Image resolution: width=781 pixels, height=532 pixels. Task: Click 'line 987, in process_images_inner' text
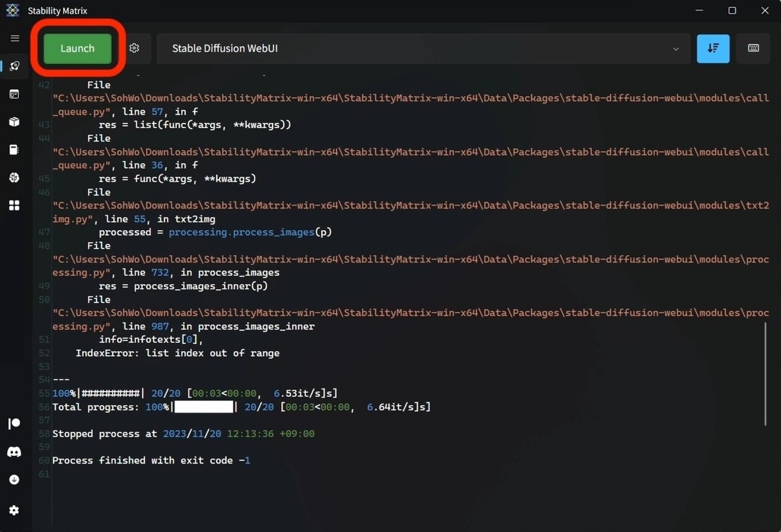[x=218, y=326]
